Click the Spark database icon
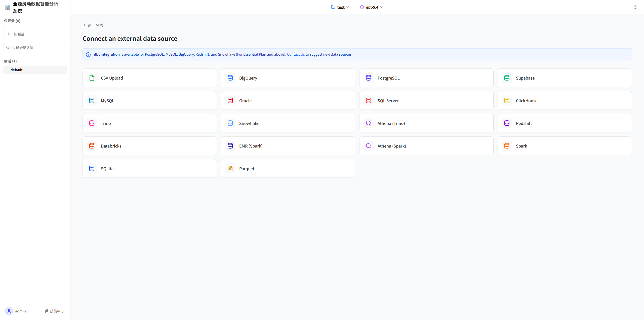 point(507,146)
